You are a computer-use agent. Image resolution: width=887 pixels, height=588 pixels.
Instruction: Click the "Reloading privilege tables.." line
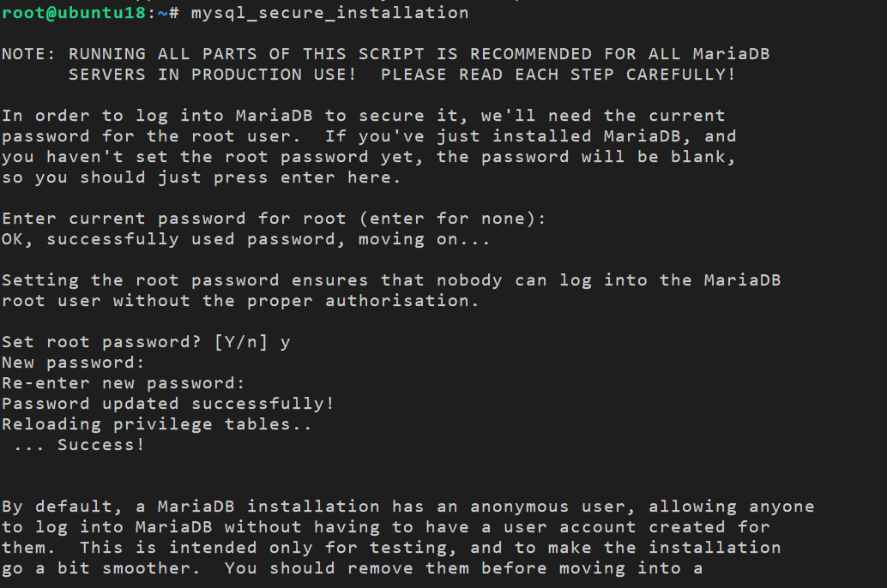coord(157,424)
